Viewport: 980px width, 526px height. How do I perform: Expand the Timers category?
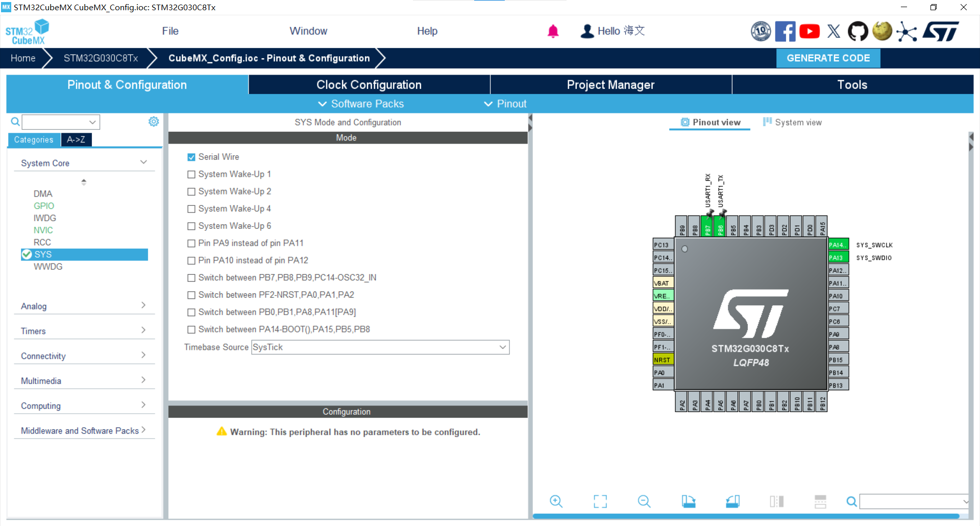[x=82, y=331]
